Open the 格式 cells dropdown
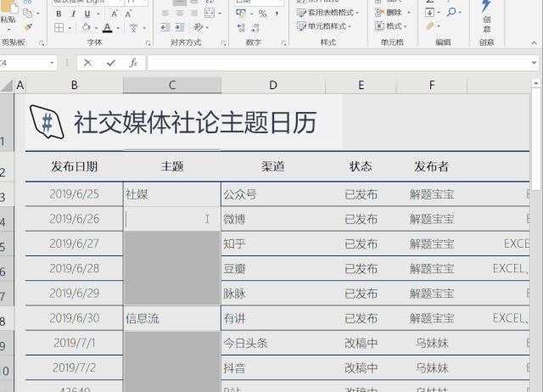This screenshot has height=392, width=543. (x=391, y=26)
